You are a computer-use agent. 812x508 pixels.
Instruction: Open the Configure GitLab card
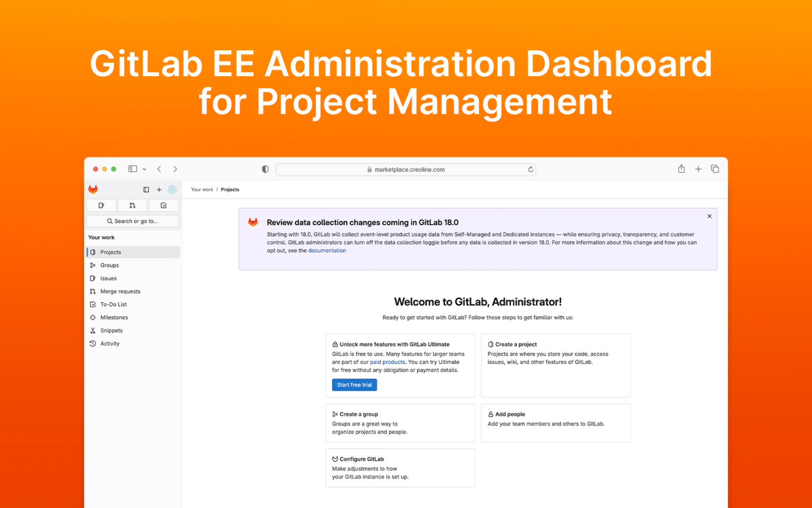click(400, 468)
